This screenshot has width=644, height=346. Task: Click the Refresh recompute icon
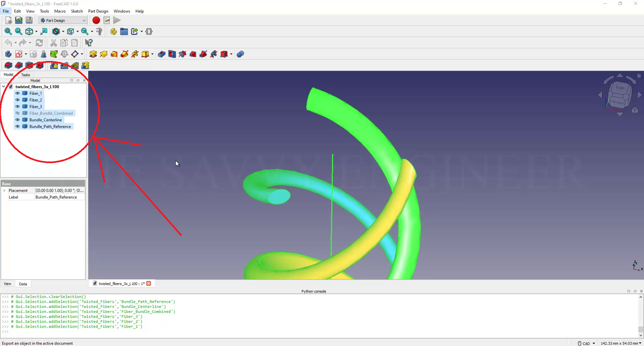39,43
